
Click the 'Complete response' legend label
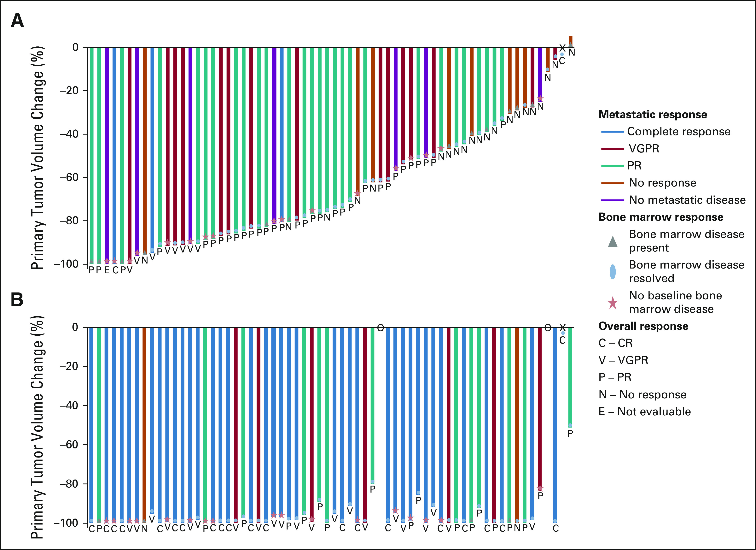click(679, 132)
